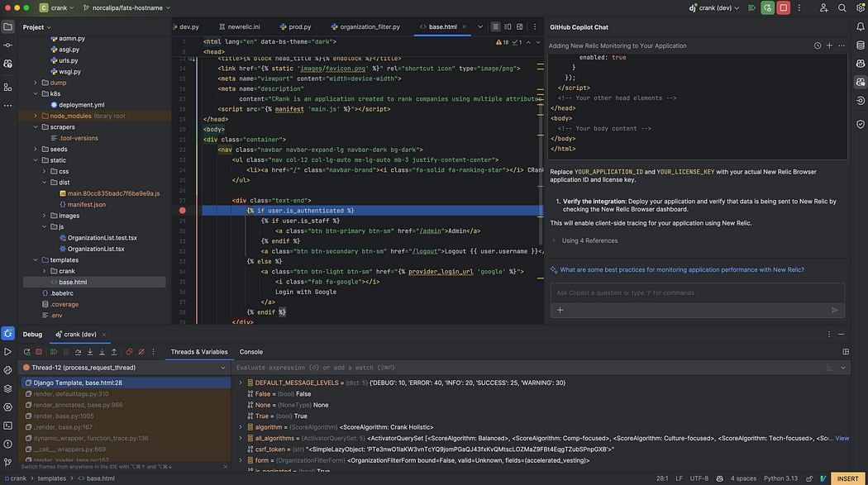868x485 pixels.
Task: Switch to the Console tab
Action: pos(250,352)
